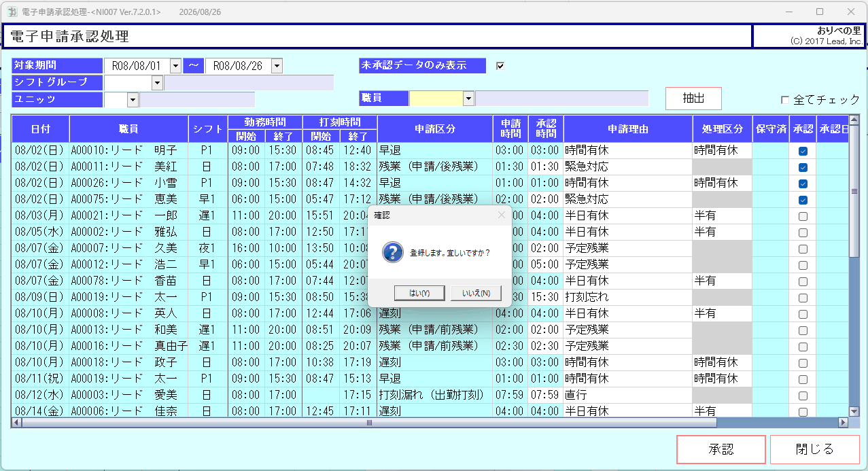This screenshot has width=868, height=471.
Task: Close the 確認 dialog with its X
Action: click(502, 215)
